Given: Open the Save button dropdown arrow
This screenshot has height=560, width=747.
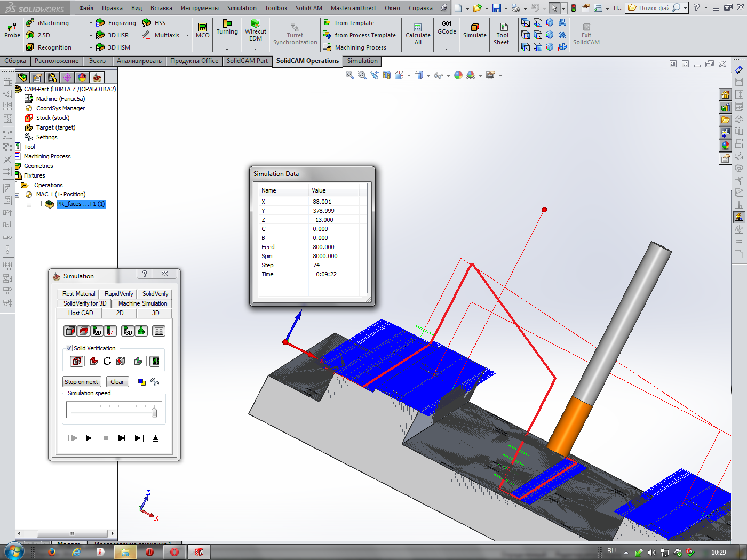Looking at the screenshot, I should [506, 8].
